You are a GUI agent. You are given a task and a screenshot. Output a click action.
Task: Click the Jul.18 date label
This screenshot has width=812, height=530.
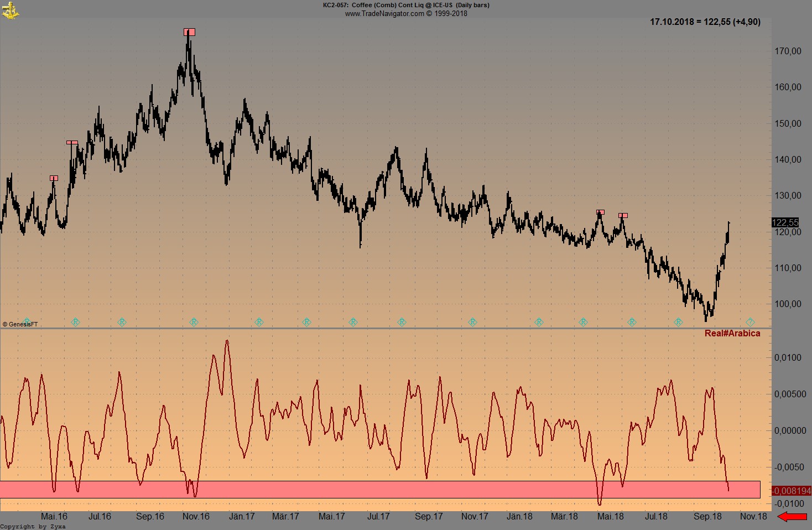[656, 516]
